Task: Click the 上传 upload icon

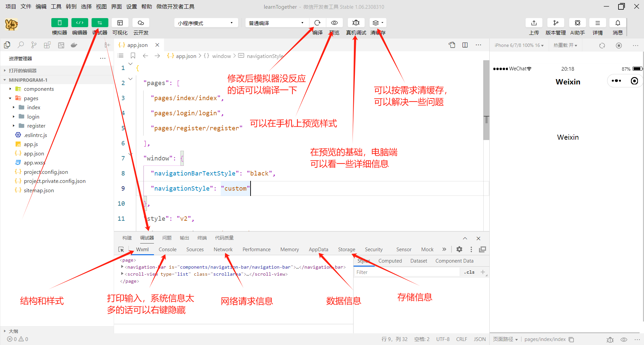Action: tap(534, 23)
